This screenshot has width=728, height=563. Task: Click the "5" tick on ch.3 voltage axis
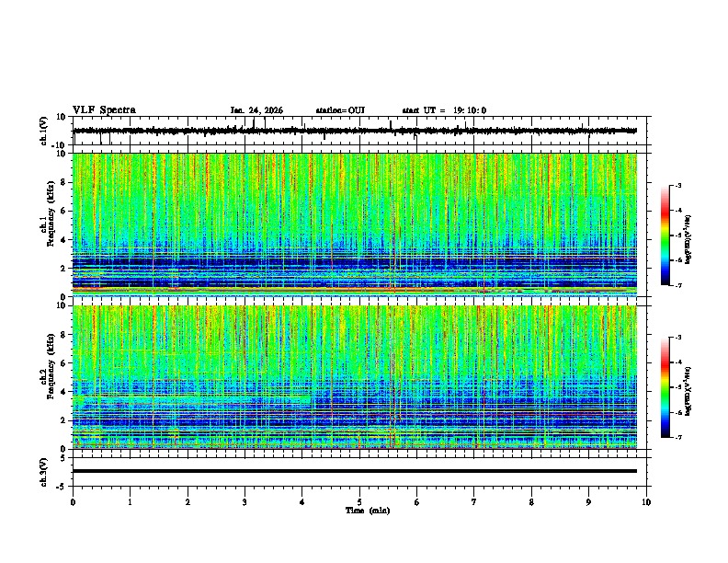[x=64, y=458]
